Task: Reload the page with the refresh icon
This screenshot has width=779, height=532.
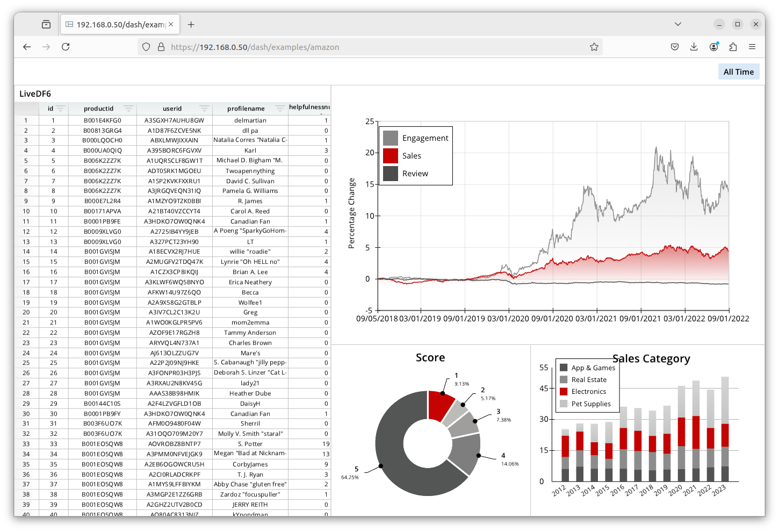Action: pyautogui.click(x=66, y=47)
